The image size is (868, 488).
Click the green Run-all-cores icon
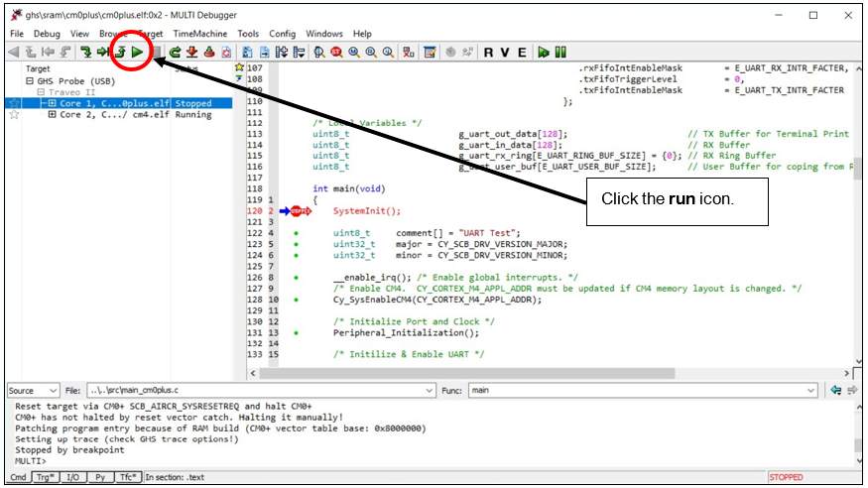pos(544,52)
